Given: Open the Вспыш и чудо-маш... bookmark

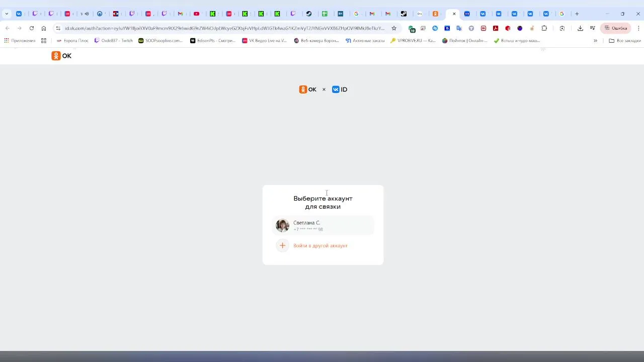Looking at the screenshot, I should [x=517, y=41].
